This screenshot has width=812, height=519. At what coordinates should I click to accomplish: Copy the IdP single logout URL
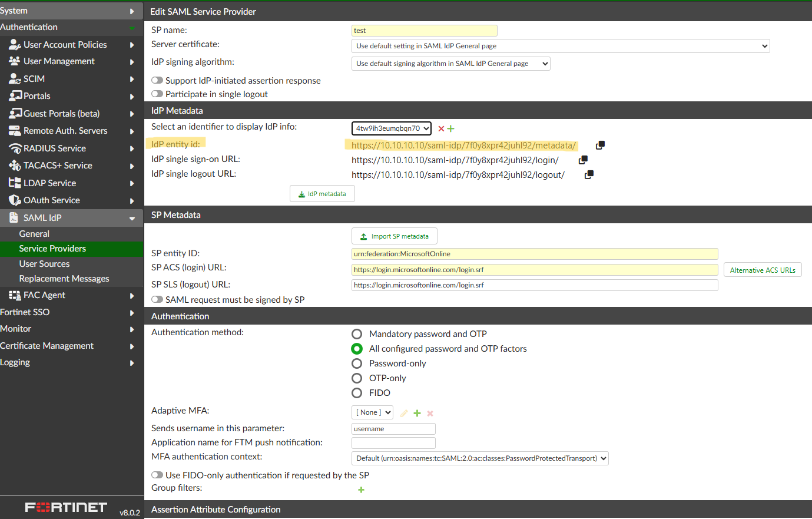click(589, 174)
